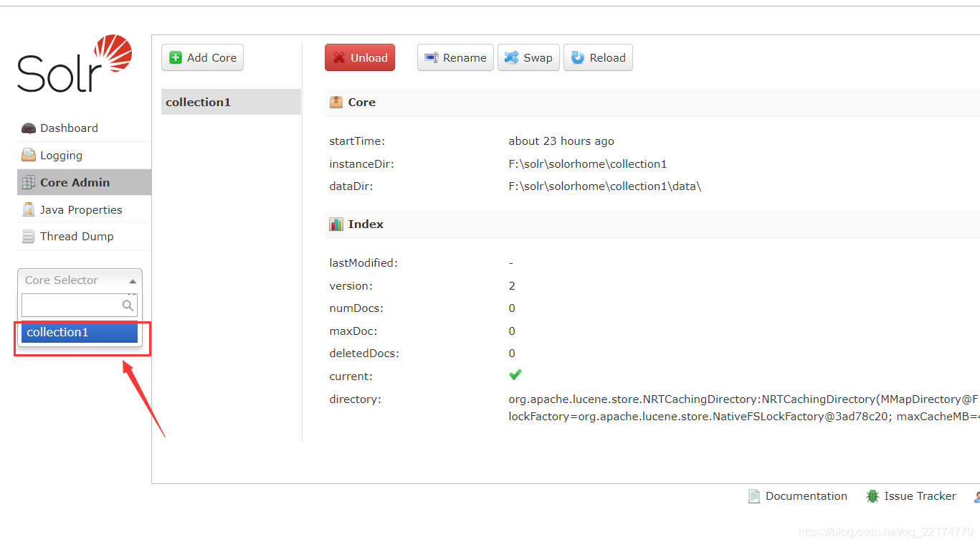Click the Core section box icon

tap(336, 103)
